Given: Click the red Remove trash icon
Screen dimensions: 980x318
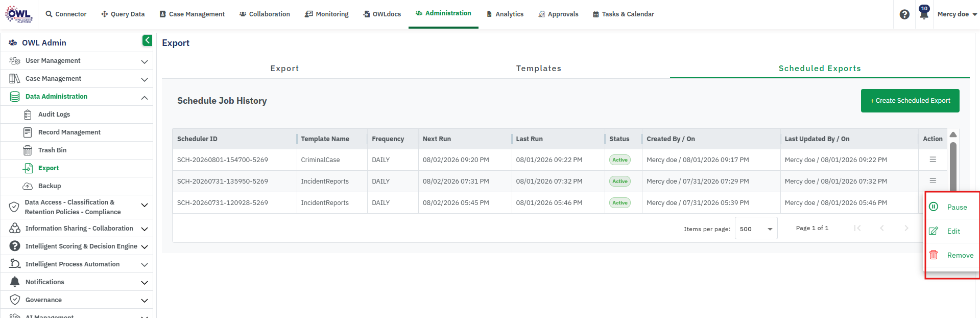Looking at the screenshot, I should pos(934,255).
